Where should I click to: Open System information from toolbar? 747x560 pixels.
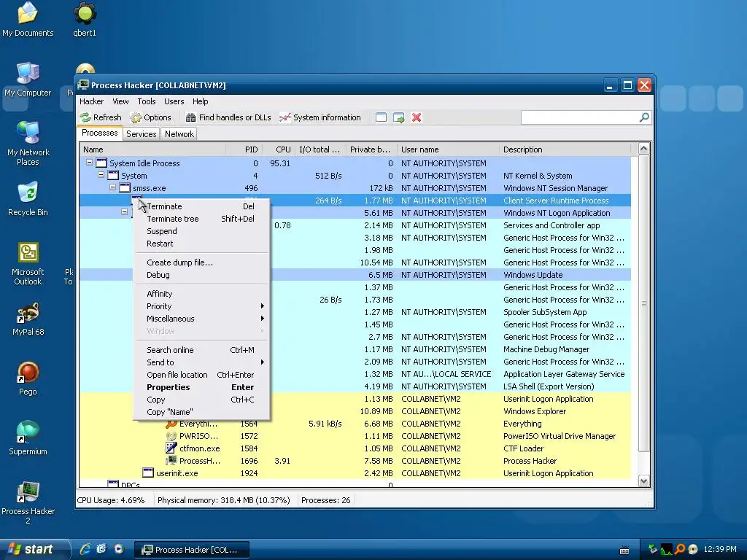pos(320,117)
